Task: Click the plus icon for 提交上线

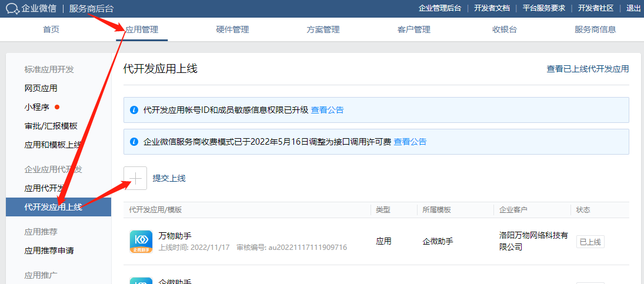Action: tap(135, 178)
